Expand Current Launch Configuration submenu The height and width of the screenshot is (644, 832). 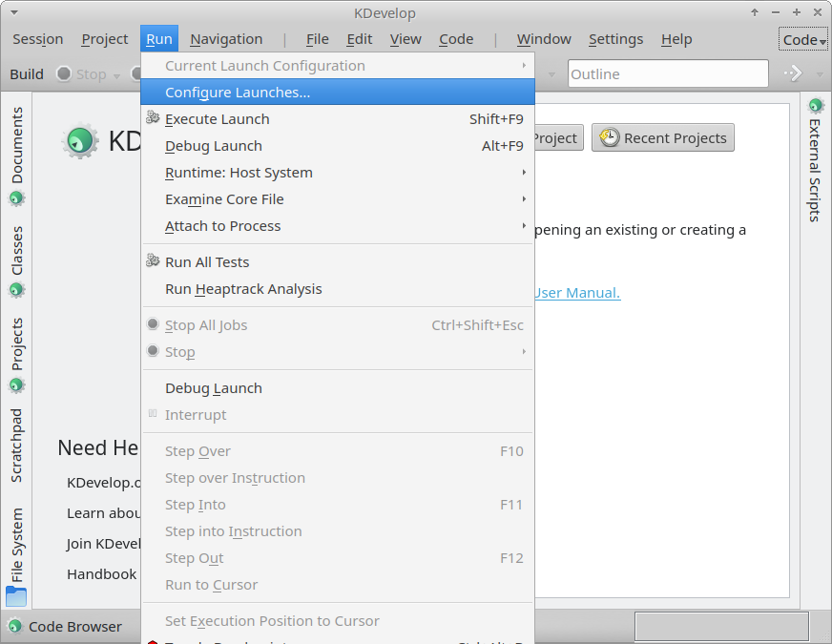(x=338, y=66)
